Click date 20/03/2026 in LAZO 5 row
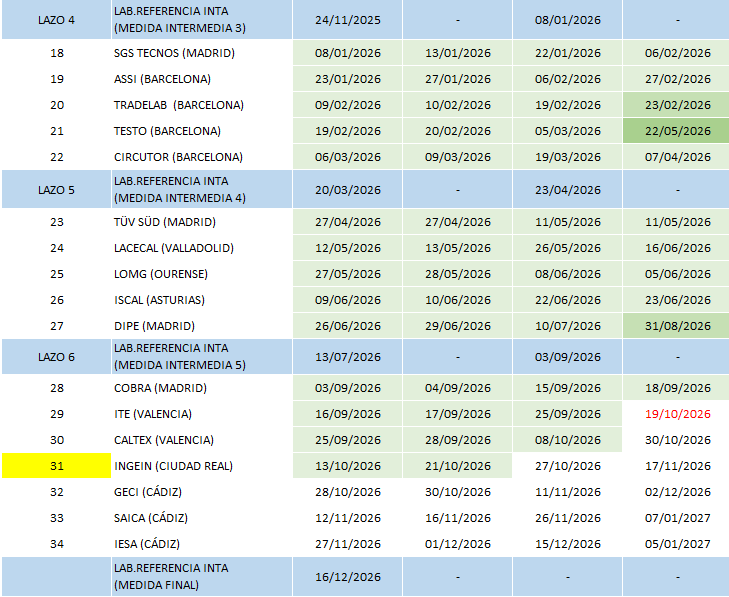Viewport: 729px width, 597px height. [347, 190]
